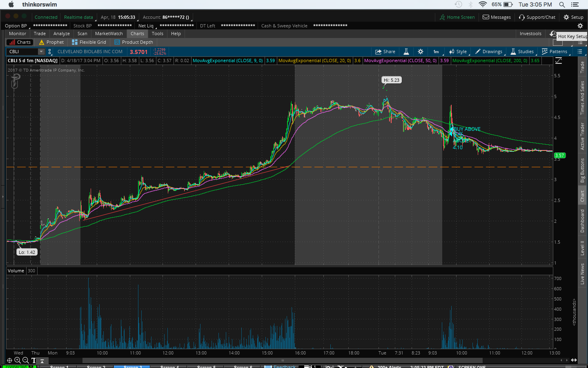Toggle the Chart sidebar panel
This screenshot has width=588, height=368.
582,196
